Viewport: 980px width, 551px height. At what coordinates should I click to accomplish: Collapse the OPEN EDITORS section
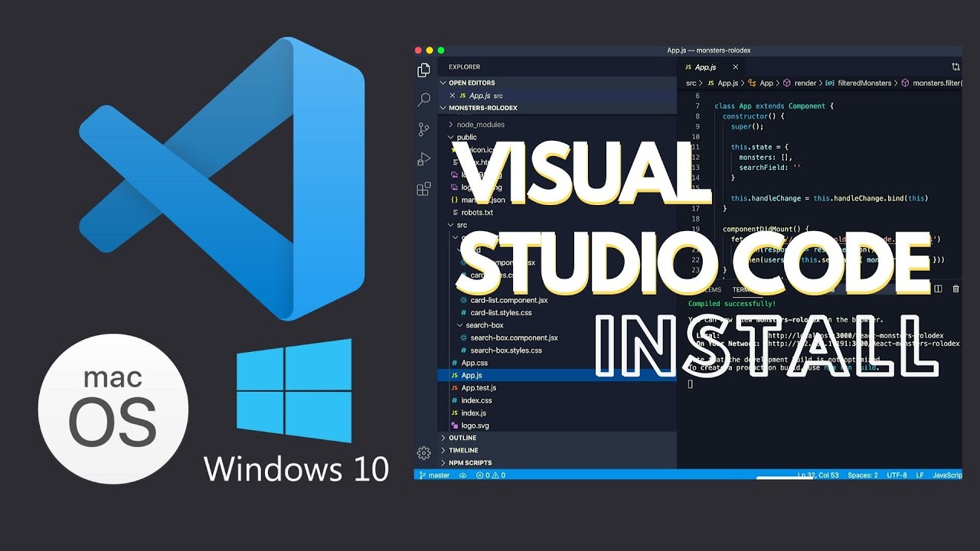472,83
